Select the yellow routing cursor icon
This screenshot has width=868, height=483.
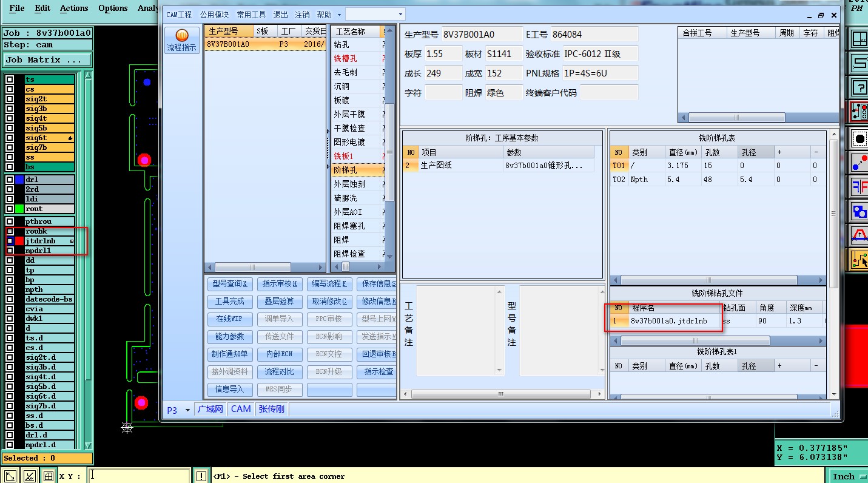860,259
